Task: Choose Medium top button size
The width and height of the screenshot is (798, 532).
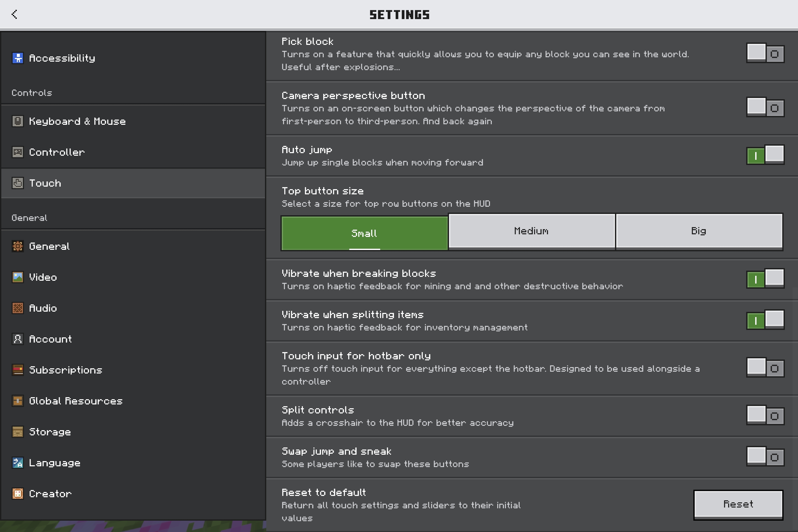Action: (532, 231)
